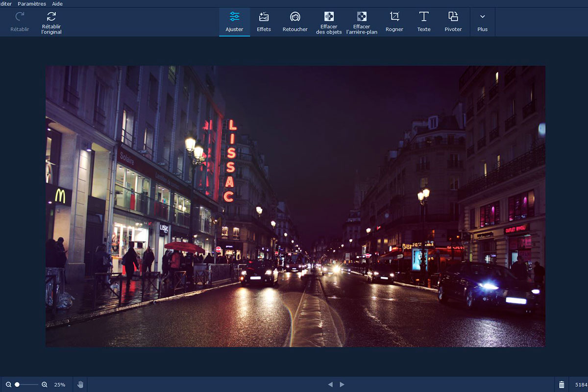The width and height of the screenshot is (588, 392).
Task: Click the zoom slider handle
Action: pos(17,385)
